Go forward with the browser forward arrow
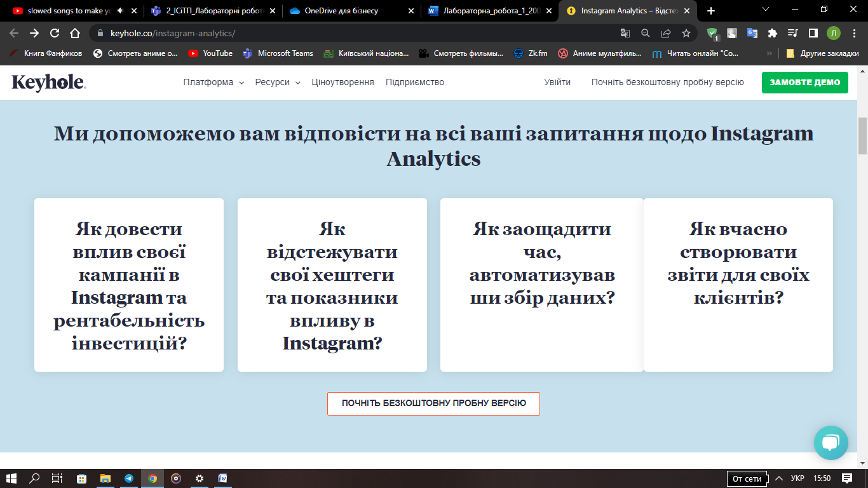 pyautogui.click(x=34, y=33)
